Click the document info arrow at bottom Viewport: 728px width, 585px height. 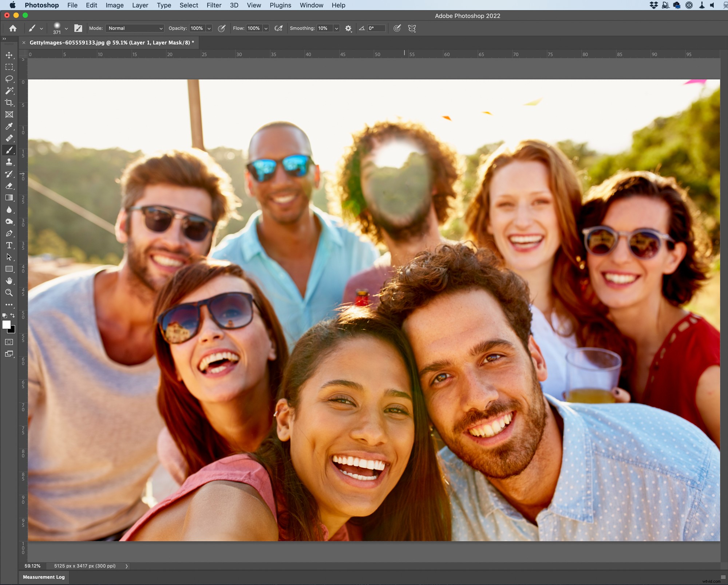pos(127,566)
